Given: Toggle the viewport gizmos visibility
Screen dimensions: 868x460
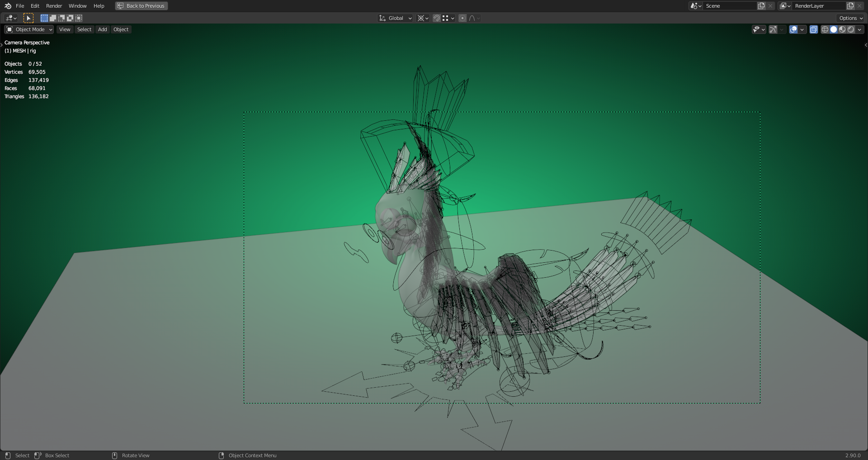Looking at the screenshot, I should click(x=772, y=29).
